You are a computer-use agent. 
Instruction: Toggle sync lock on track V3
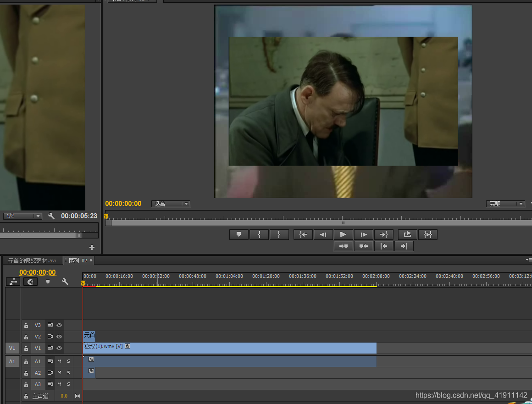(x=50, y=325)
